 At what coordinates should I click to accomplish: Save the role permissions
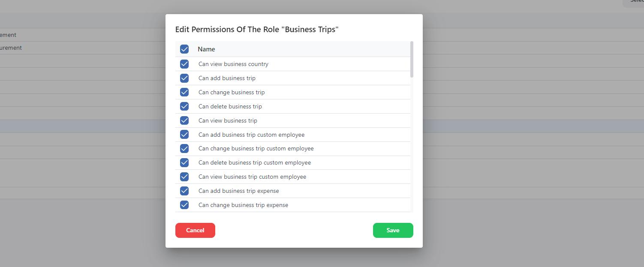point(393,230)
